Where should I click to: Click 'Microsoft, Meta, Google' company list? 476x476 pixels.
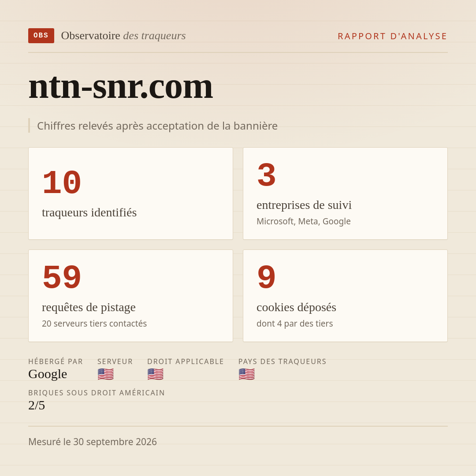tap(304, 221)
